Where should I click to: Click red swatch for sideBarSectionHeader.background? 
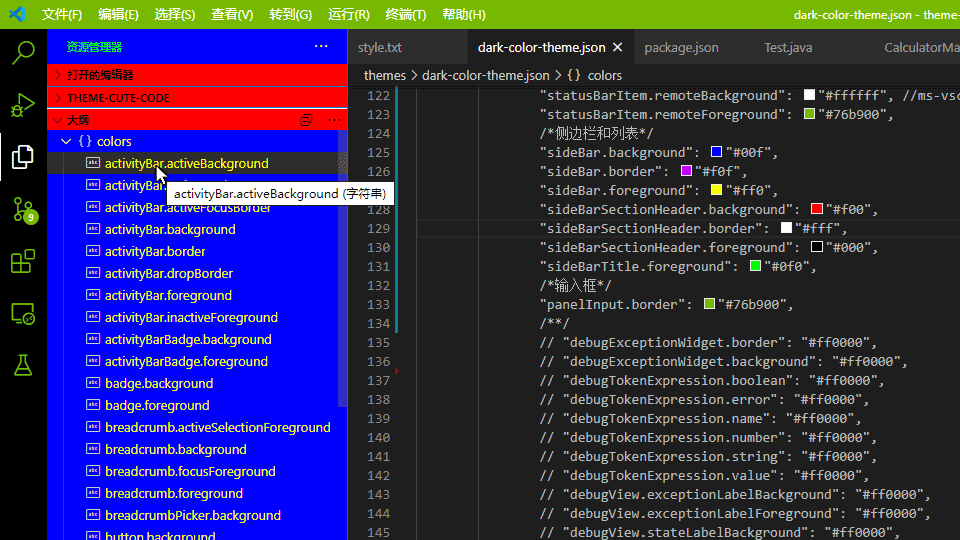(x=817, y=209)
